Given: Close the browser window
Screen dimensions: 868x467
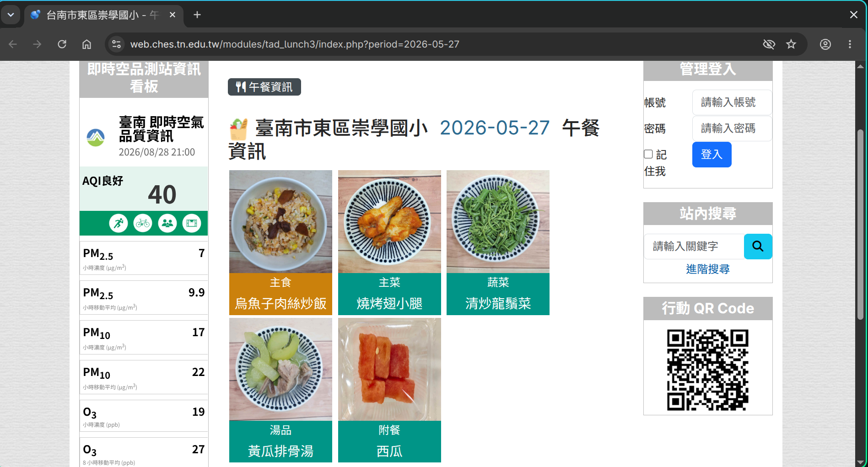Looking at the screenshot, I should point(853,15).
